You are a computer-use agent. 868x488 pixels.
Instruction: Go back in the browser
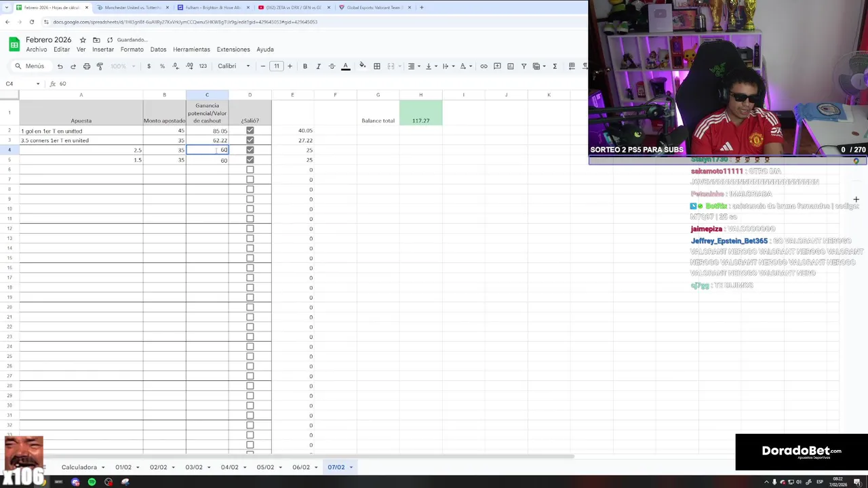tap(7, 22)
